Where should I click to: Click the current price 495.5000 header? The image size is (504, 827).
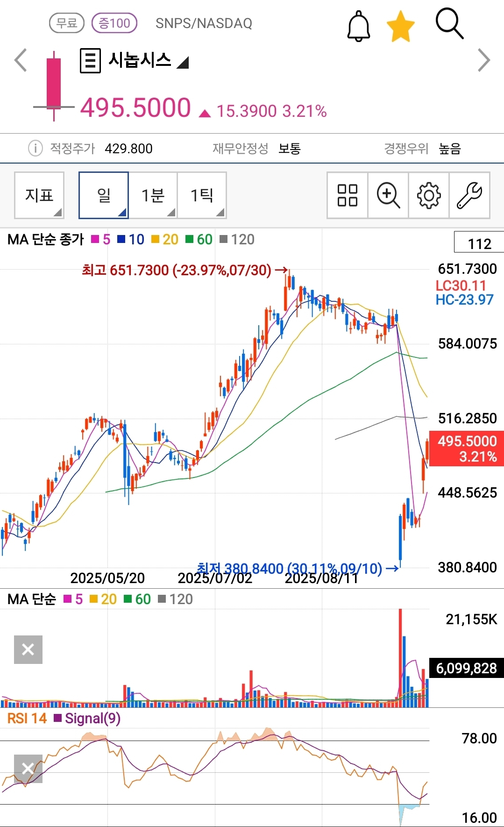(x=135, y=108)
